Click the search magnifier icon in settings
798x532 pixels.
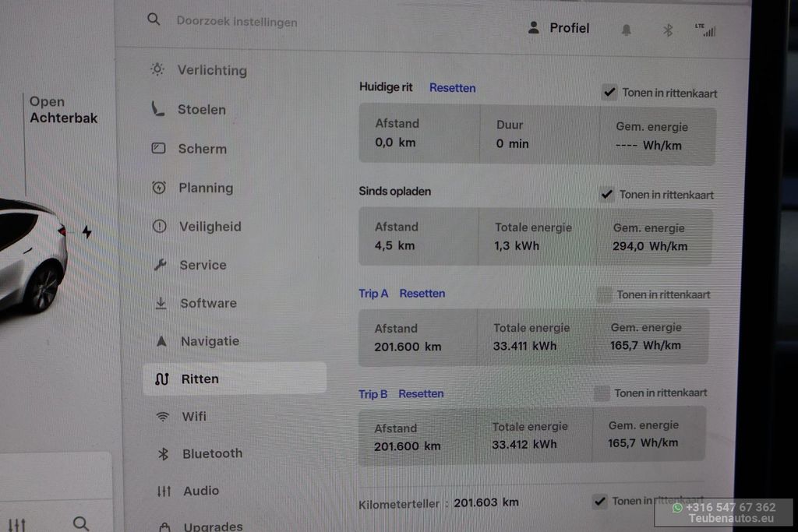pyautogui.click(x=154, y=20)
